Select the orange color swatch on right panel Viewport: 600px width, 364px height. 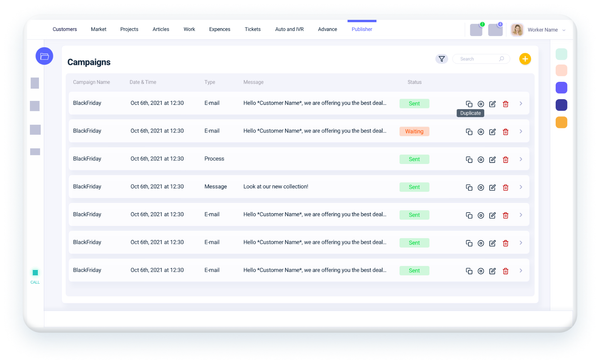tap(561, 123)
